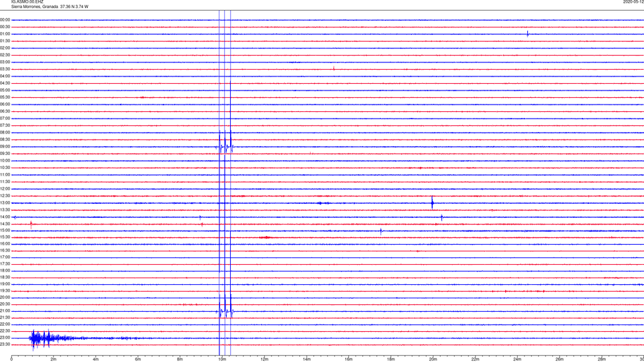Click the 14:30 time label
This screenshot has width=644, height=362.
(x=5, y=224)
